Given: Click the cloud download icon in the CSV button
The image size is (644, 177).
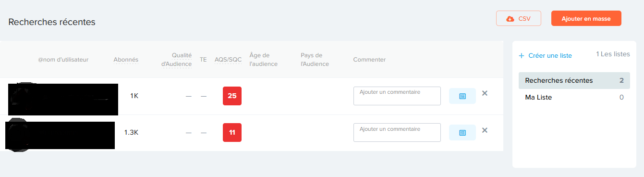Looking at the screenshot, I should [x=510, y=19].
